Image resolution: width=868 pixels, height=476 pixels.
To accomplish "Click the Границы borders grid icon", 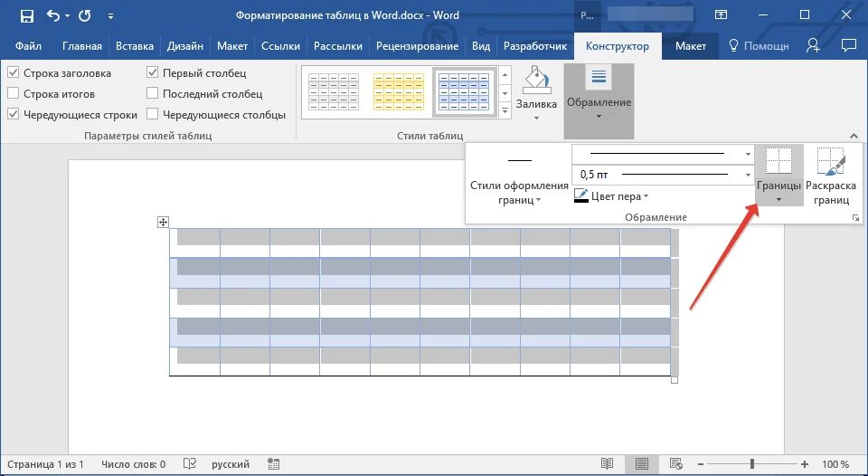I will pos(778,162).
